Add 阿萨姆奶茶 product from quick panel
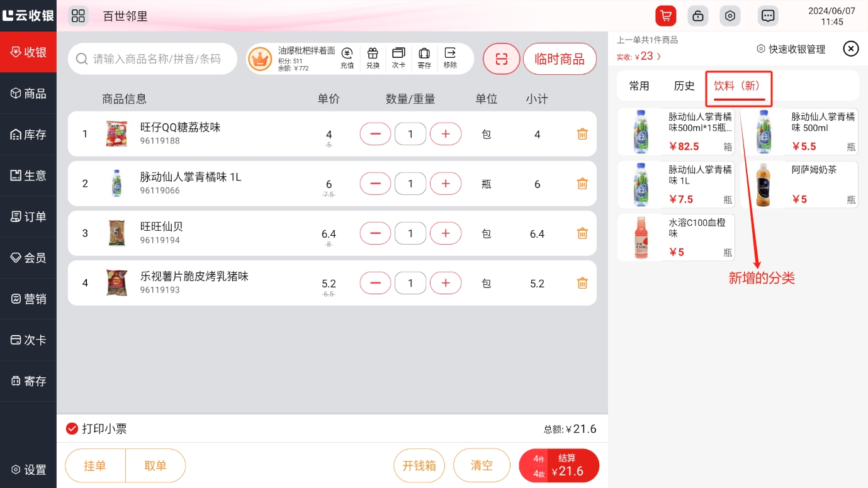The height and width of the screenshot is (488, 868). (x=799, y=184)
